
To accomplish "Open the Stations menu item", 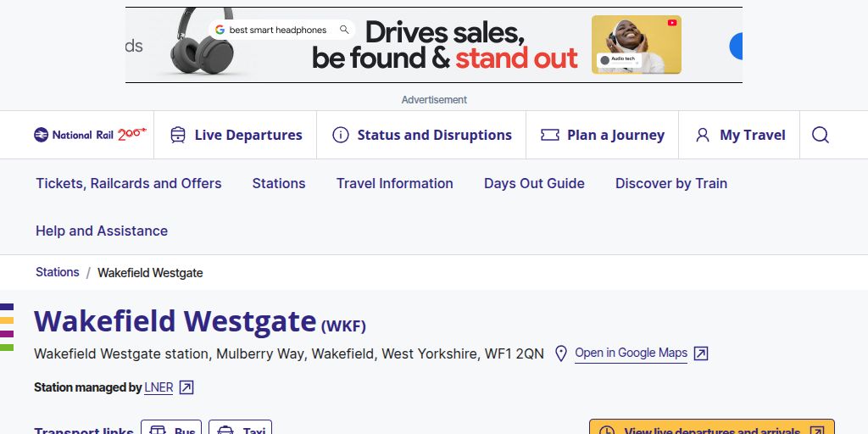I will tap(279, 183).
